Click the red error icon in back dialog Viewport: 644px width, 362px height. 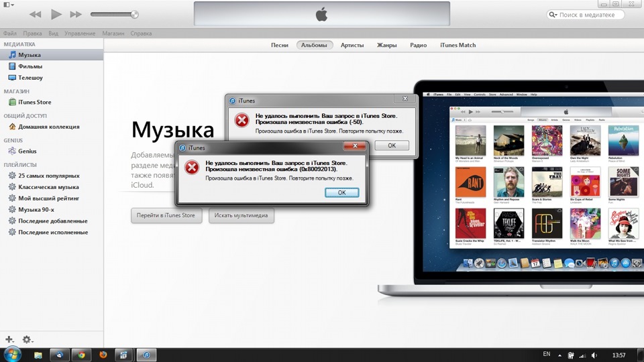point(241,120)
